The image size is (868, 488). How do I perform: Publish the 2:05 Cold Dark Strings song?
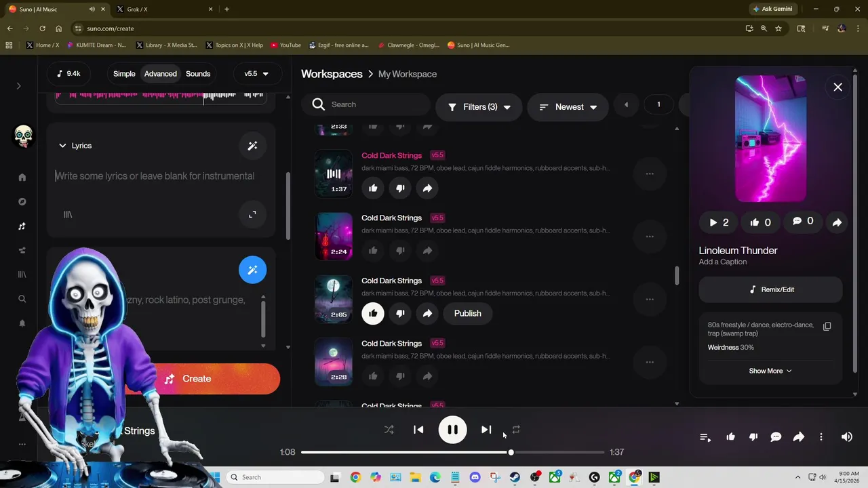click(x=467, y=314)
